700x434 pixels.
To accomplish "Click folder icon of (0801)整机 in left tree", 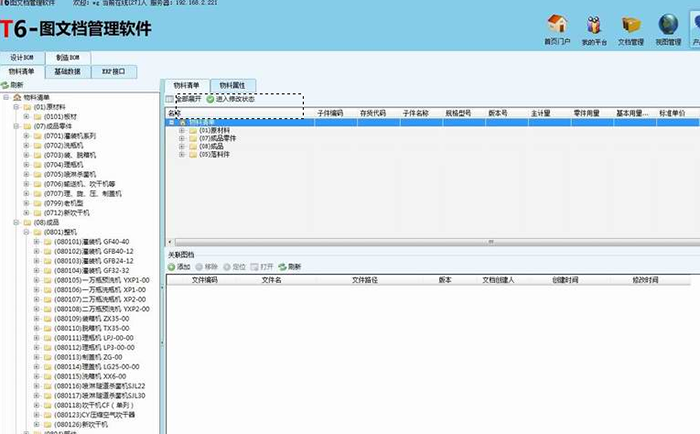I will pyautogui.click(x=38, y=232).
